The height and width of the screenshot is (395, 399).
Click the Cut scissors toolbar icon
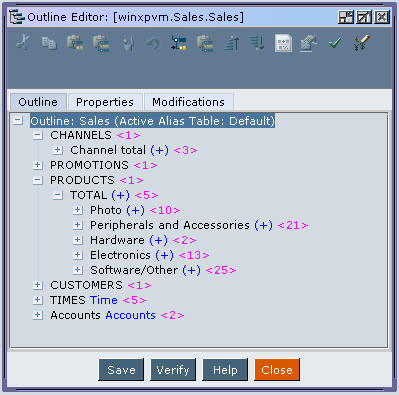[23, 43]
